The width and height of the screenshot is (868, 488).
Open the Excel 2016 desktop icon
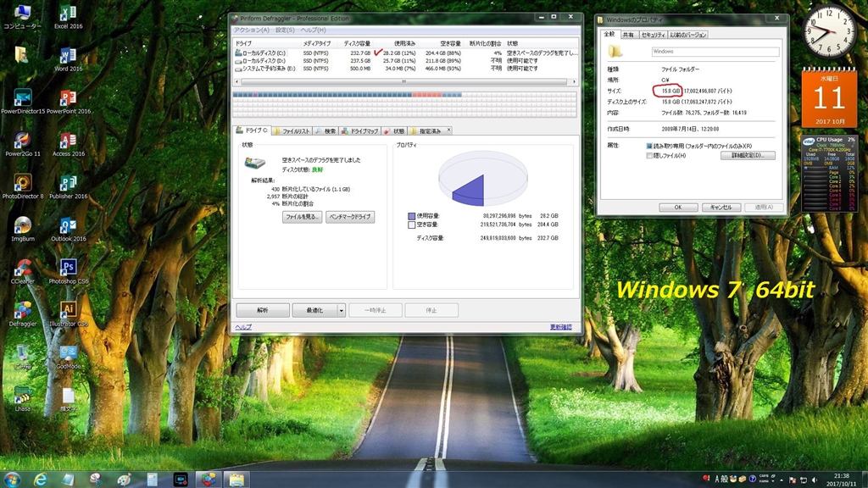[68, 17]
